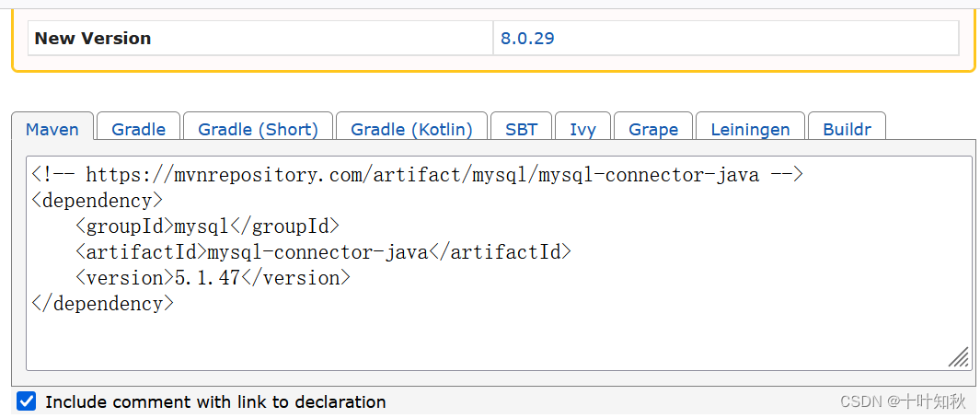Select the Maven tab

pyautogui.click(x=52, y=126)
